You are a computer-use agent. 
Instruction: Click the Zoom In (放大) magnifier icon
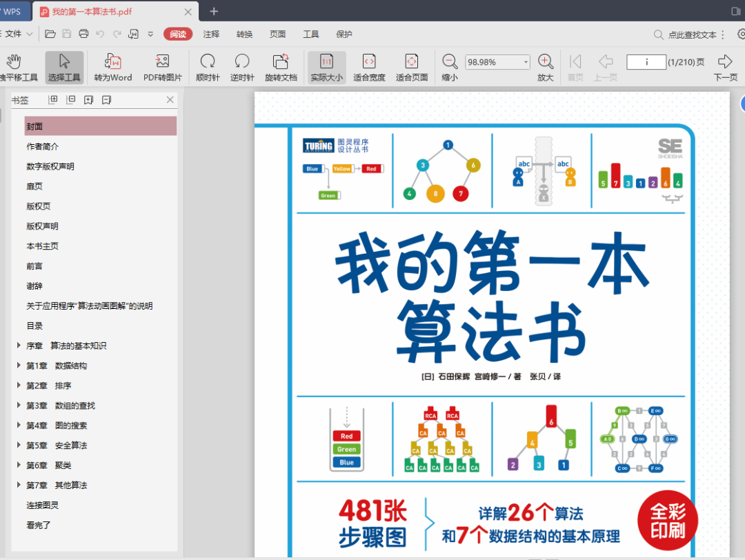545,61
